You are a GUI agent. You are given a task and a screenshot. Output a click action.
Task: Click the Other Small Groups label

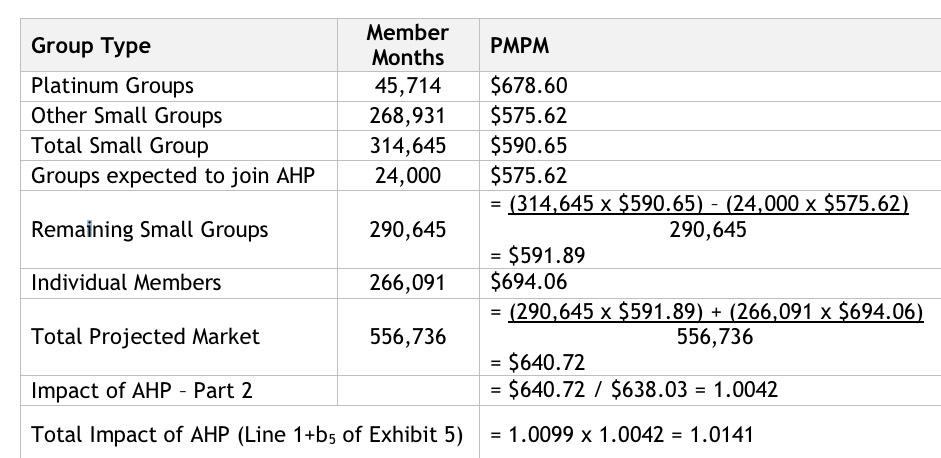[126, 116]
